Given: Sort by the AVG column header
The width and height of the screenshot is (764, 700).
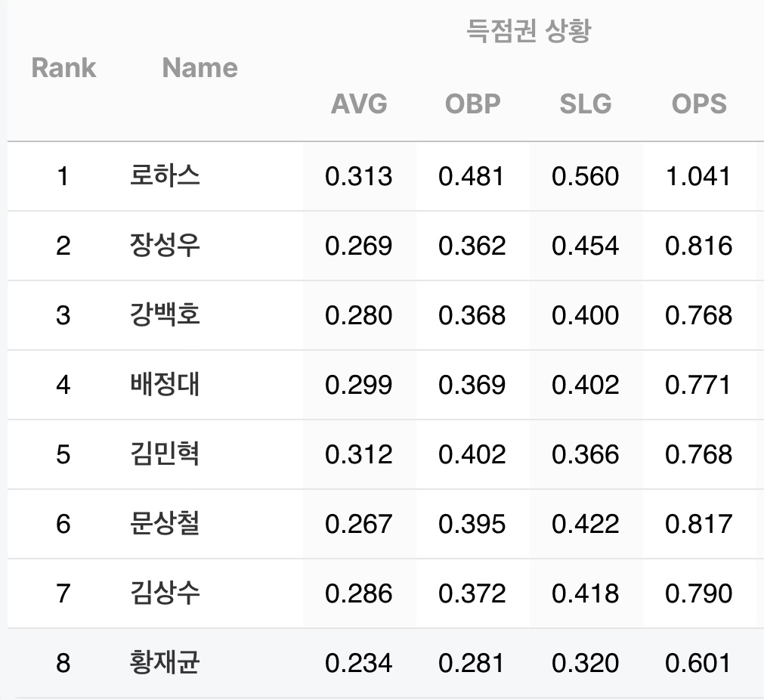Looking at the screenshot, I should [359, 104].
